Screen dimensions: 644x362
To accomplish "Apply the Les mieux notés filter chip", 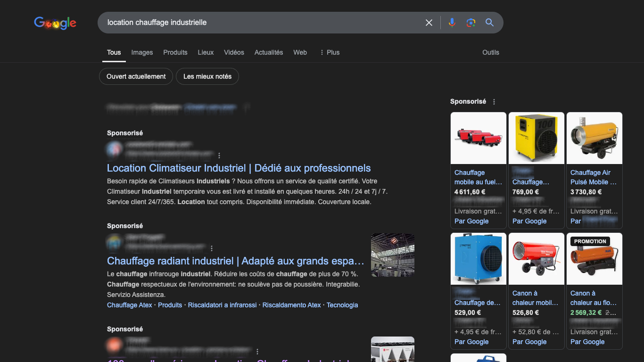I will (207, 76).
